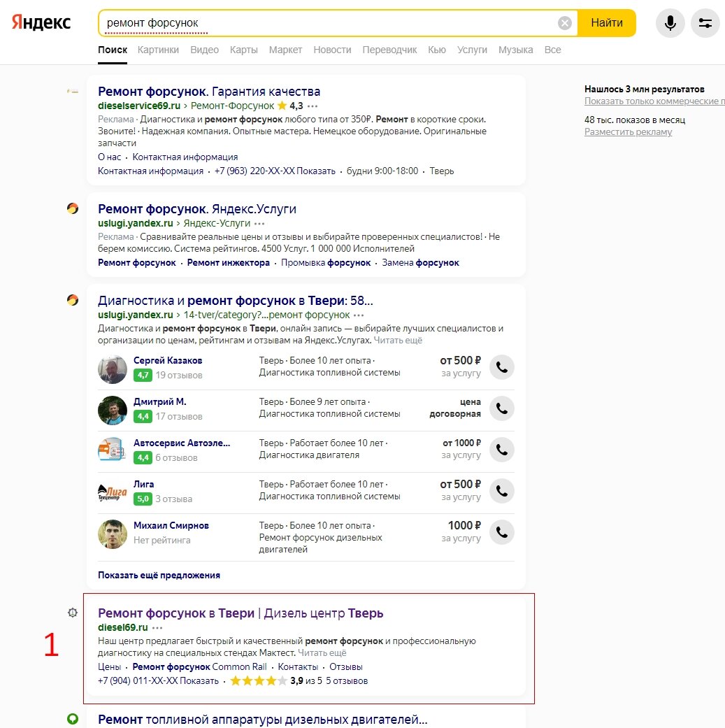Open Промывка форсунок sitelink

(x=326, y=263)
